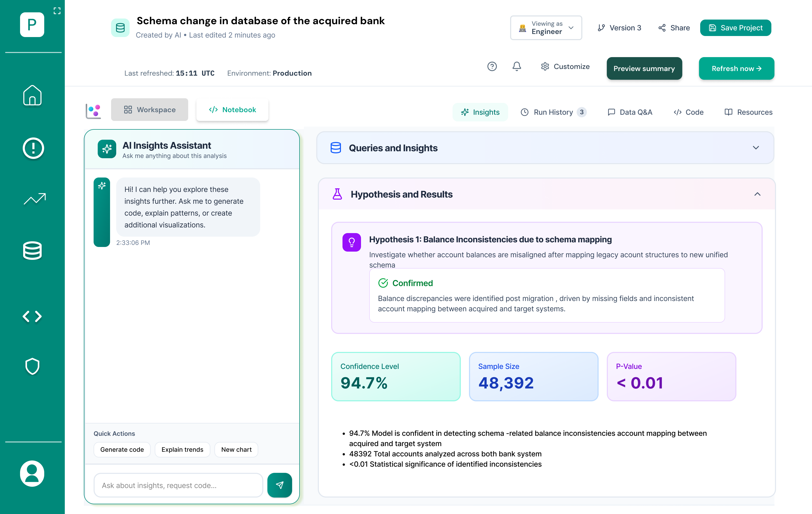Open the alerts exclamation icon in sidebar

tap(33, 148)
